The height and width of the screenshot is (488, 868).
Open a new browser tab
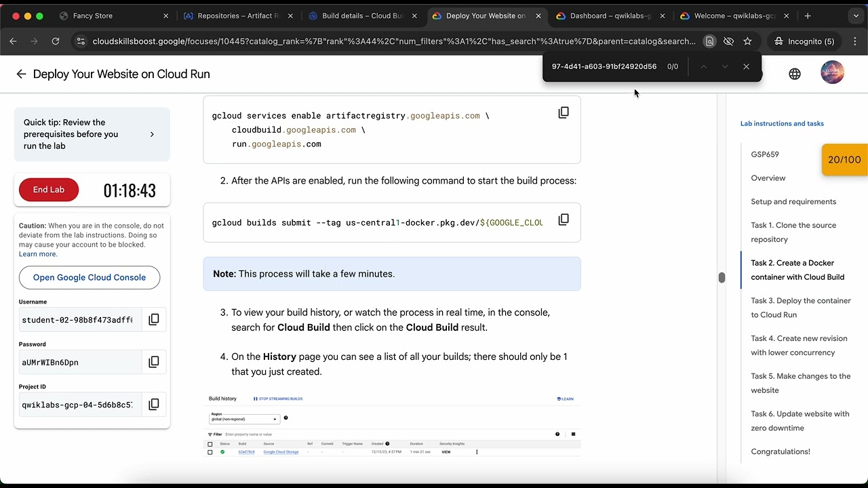pos(808,16)
